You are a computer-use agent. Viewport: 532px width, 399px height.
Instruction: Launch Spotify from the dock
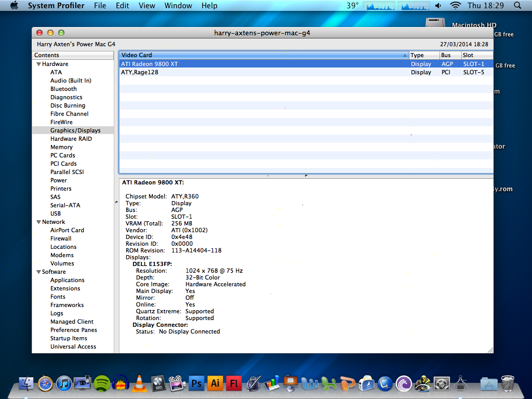102,384
